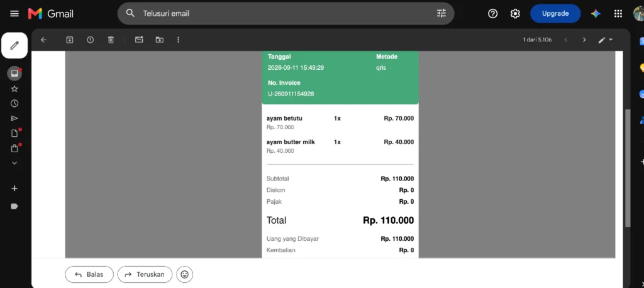Viewport: 644px width, 288px height.
Task: Open the main menu hamburger icon
Action: pos(14,14)
